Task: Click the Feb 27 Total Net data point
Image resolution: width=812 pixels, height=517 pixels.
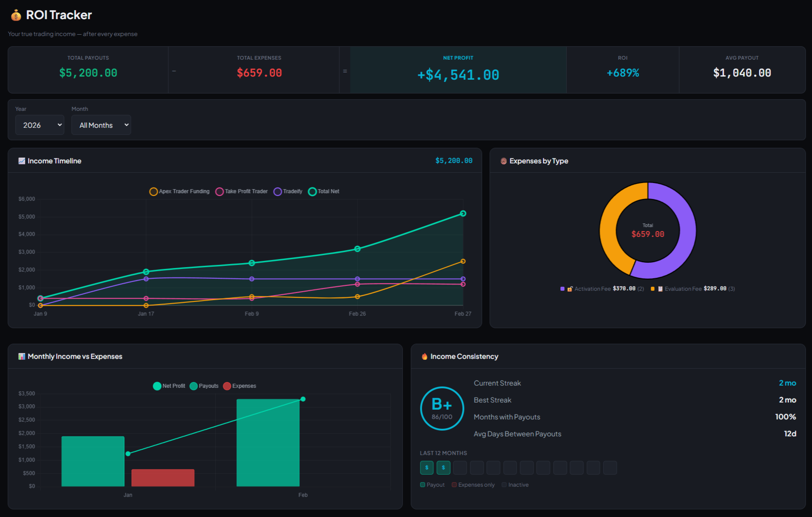Action: 463,214
